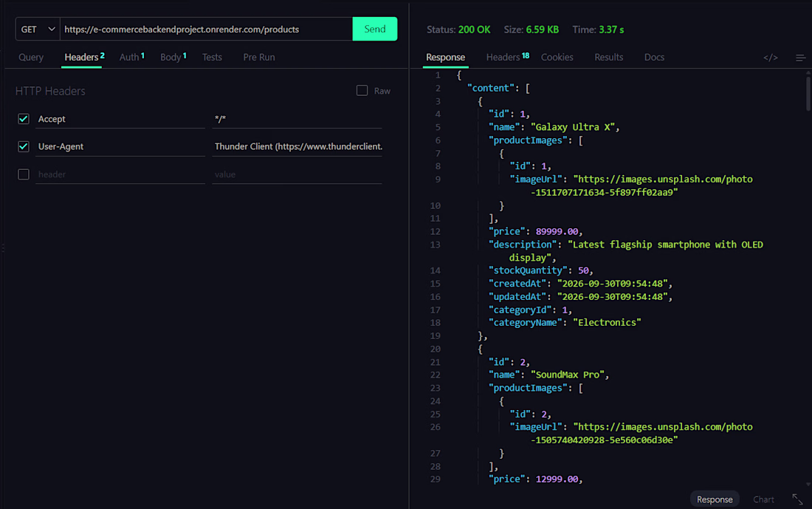Click the Time 3.37 s text
The height and width of the screenshot is (509, 812).
pos(598,30)
